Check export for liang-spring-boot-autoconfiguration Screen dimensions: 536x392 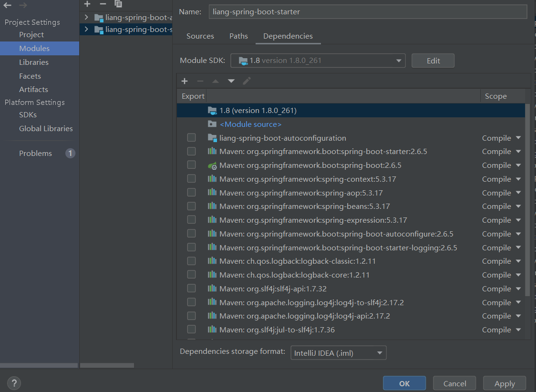[191, 137]
